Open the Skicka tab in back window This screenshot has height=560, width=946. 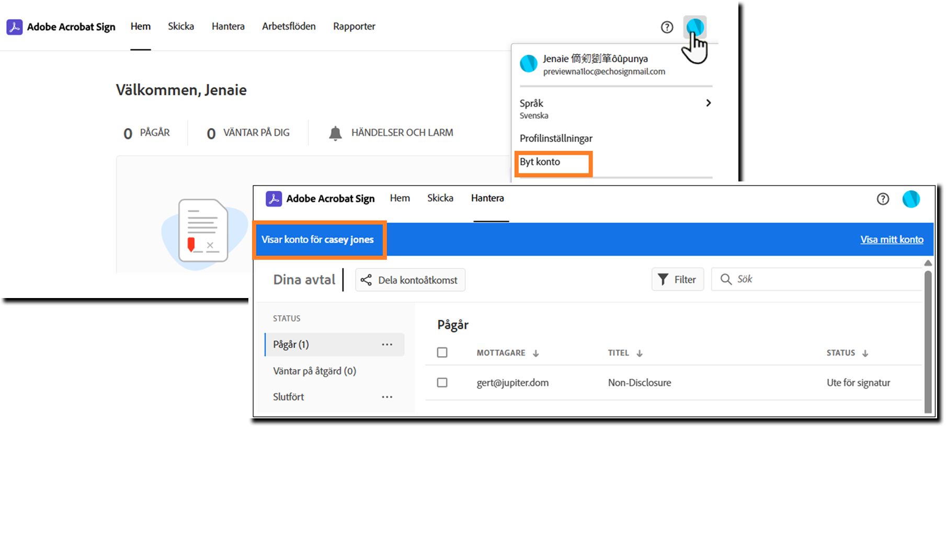(x=181, y=27)
